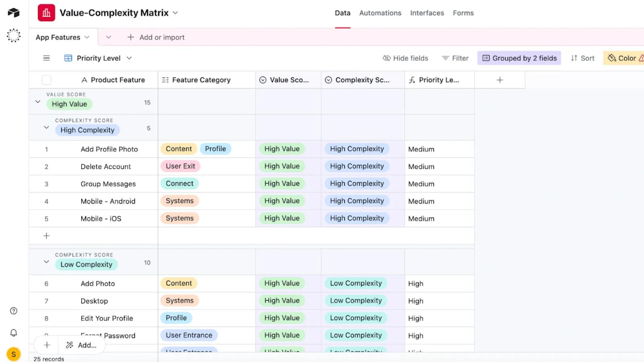Viewport: 644px width, 362px height.
Task: Open Grouped by 2 fields settings
Action: [x=519, y=58]
